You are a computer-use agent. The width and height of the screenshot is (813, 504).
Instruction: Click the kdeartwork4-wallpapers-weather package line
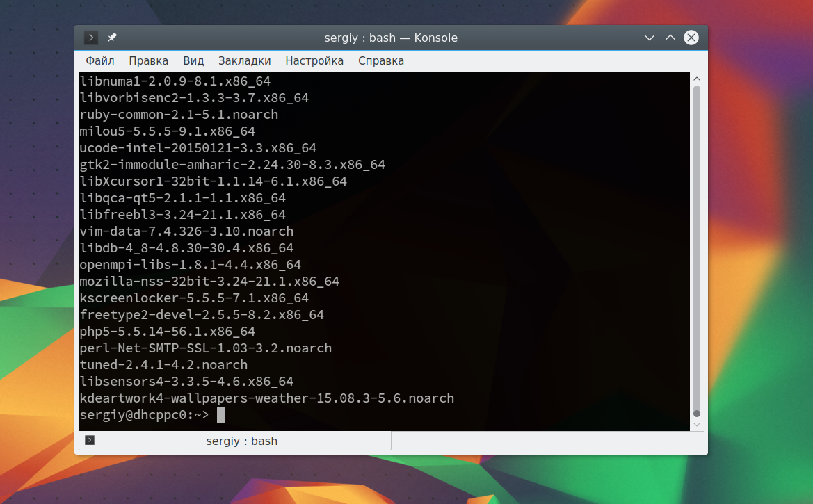tap(266, 398)
